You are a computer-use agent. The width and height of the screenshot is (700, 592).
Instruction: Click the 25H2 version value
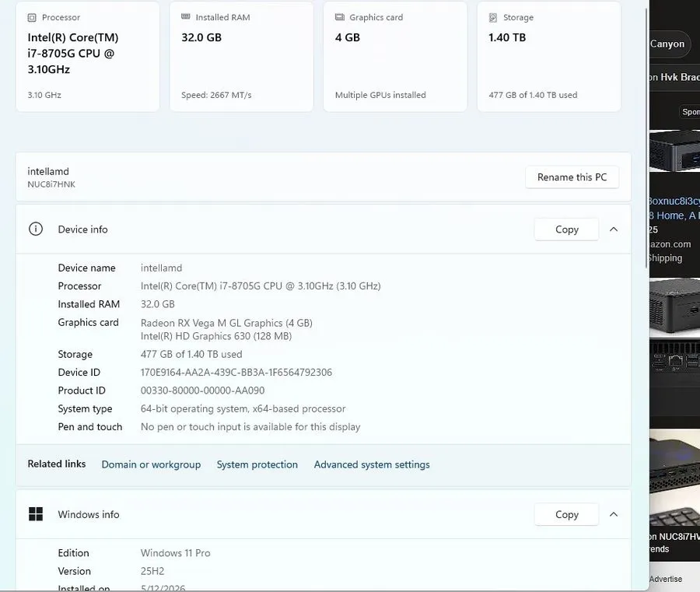click(x=152, y=571)
